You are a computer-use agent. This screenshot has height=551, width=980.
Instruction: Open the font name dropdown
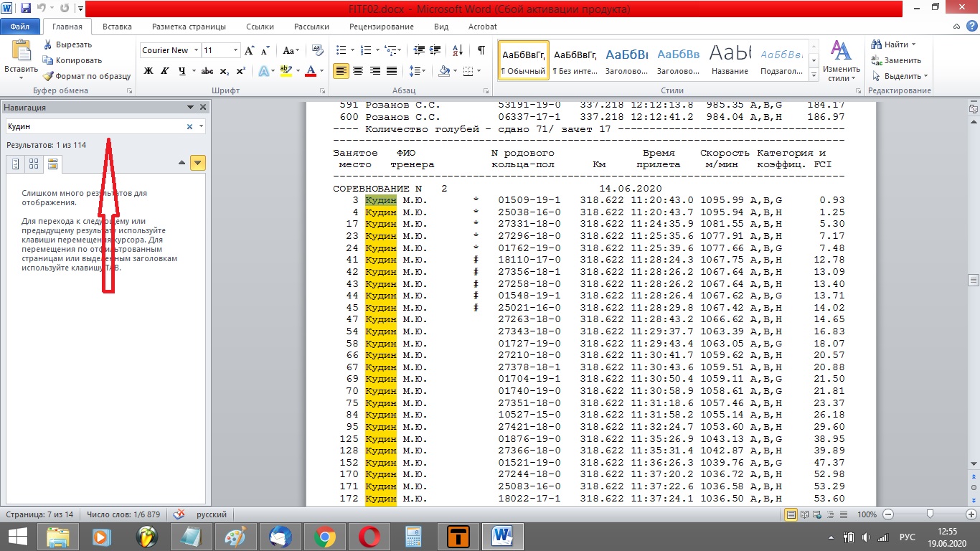(x=194, y=50)
